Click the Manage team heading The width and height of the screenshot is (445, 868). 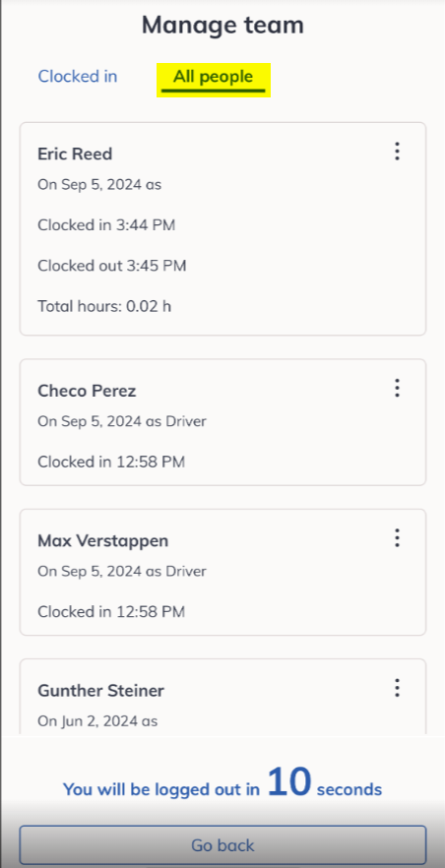coord(222,25)
